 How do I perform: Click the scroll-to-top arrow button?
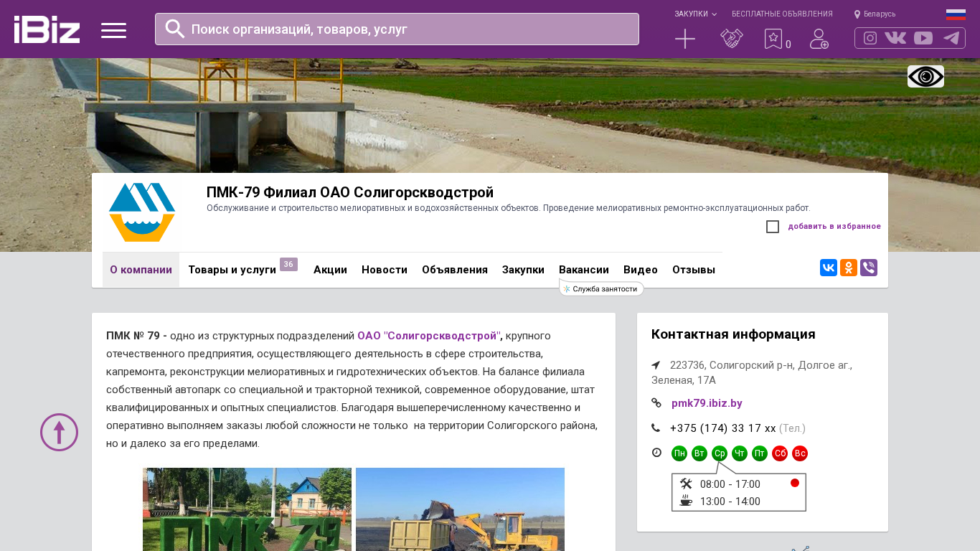click(x=59, y=432)
